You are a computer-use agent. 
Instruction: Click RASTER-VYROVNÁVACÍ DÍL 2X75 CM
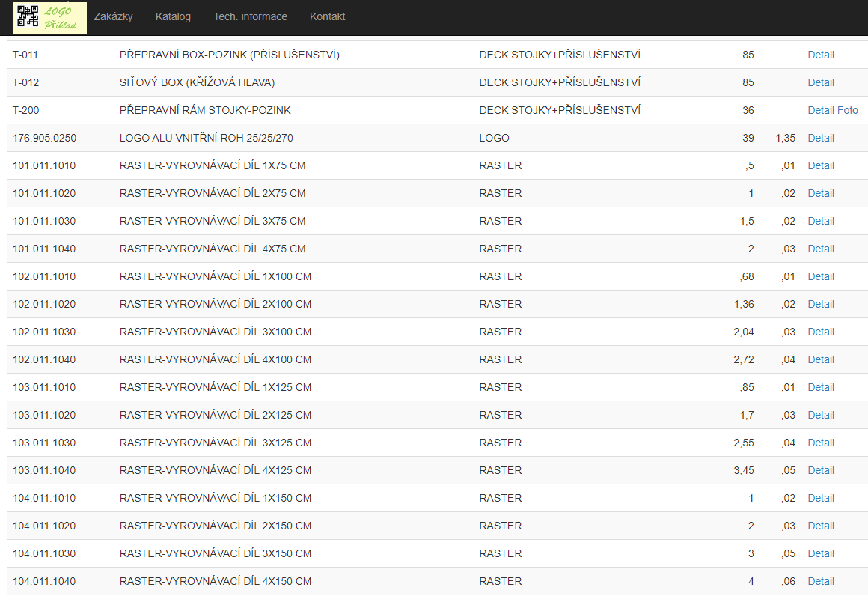213,193
